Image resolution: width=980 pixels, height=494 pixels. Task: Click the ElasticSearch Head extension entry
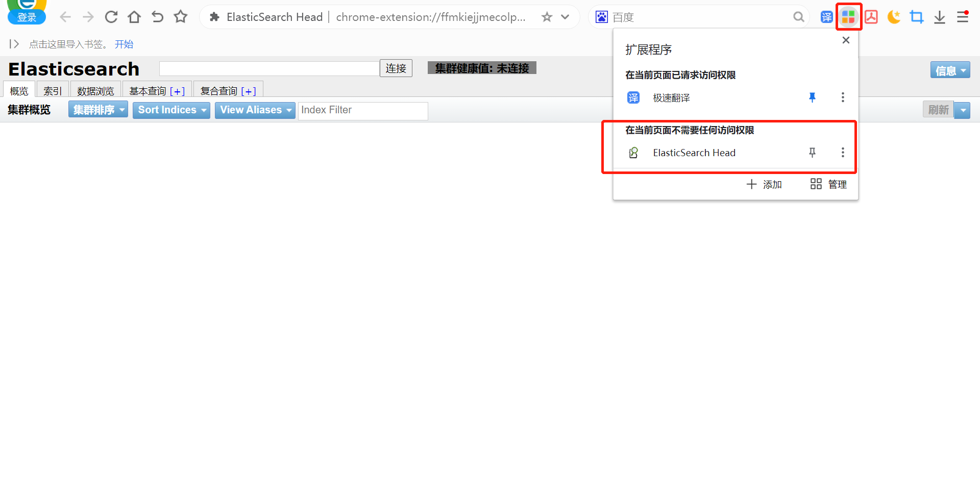pyautogui.click(x=694, y=153)
